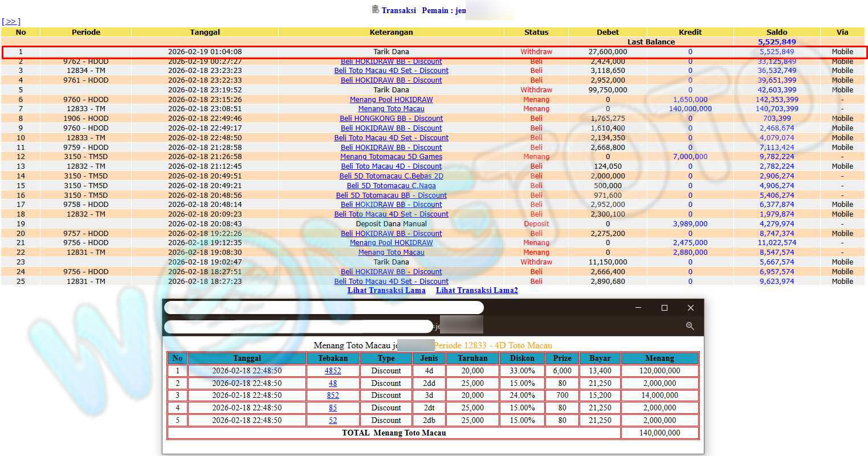This screenshot has width=868, height=456.
Task: Click the [>>] next page link
Action: pyautogui.click(x=11, y=22)
